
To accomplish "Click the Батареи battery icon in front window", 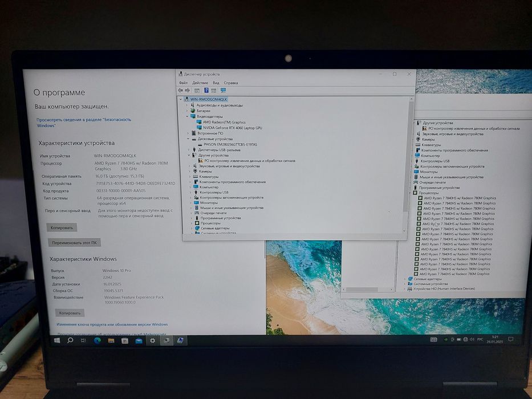I will (193, 111).
